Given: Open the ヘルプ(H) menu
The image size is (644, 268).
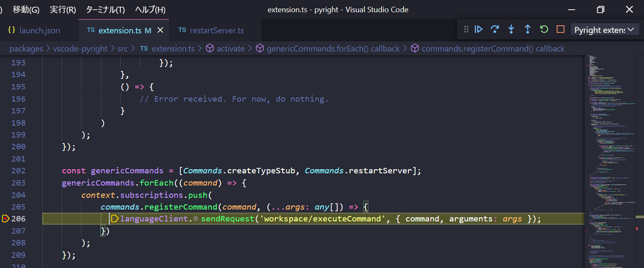Looking at the screenshot, I should [150, 10].
